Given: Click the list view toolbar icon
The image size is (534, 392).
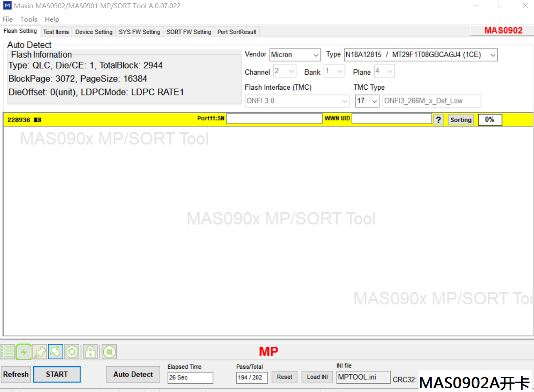Looking at the screenshot, I should (7, 352).
